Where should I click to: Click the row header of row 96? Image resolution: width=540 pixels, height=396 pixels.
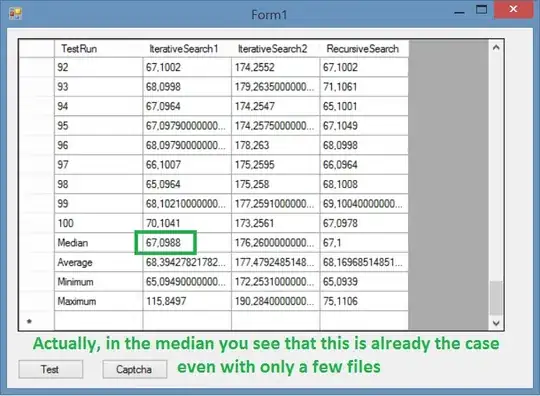pyautogui.click(x=37, y=145)
